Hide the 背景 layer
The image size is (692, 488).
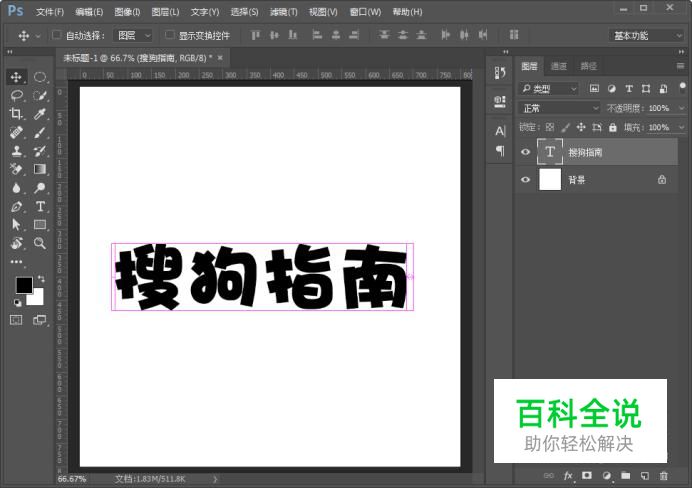point(525,180)
